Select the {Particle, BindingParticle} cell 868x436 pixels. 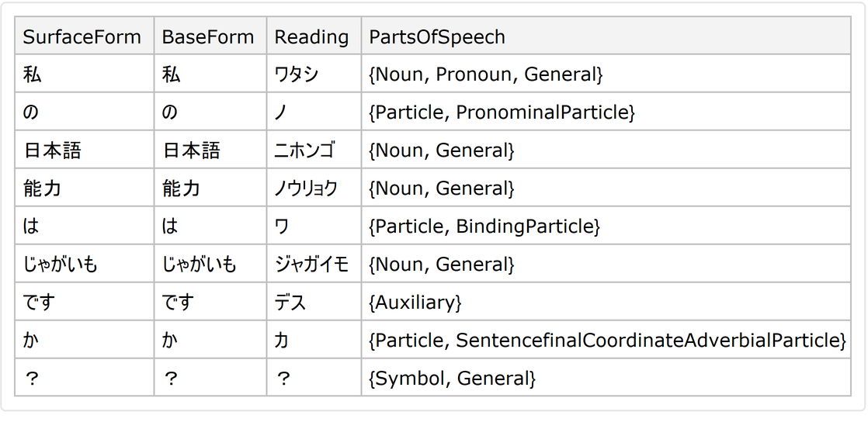484,227
